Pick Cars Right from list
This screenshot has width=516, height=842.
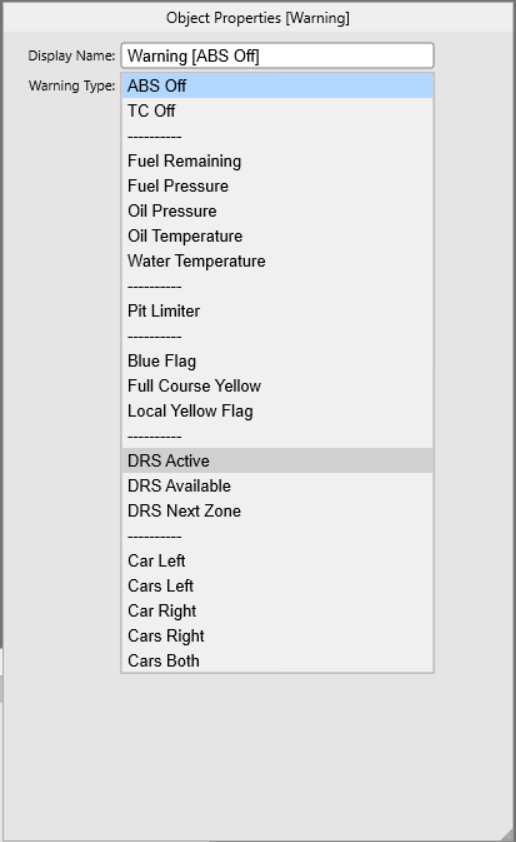277,635
